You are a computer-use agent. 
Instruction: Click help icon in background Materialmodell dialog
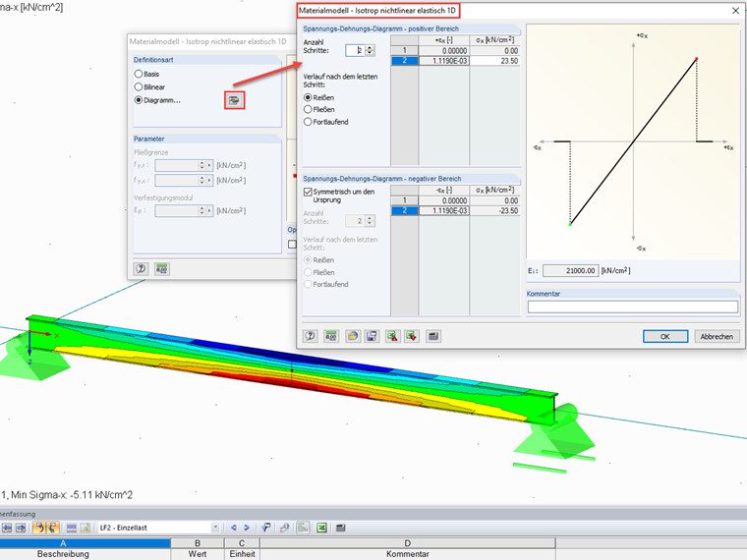click(x=141, y=268)
